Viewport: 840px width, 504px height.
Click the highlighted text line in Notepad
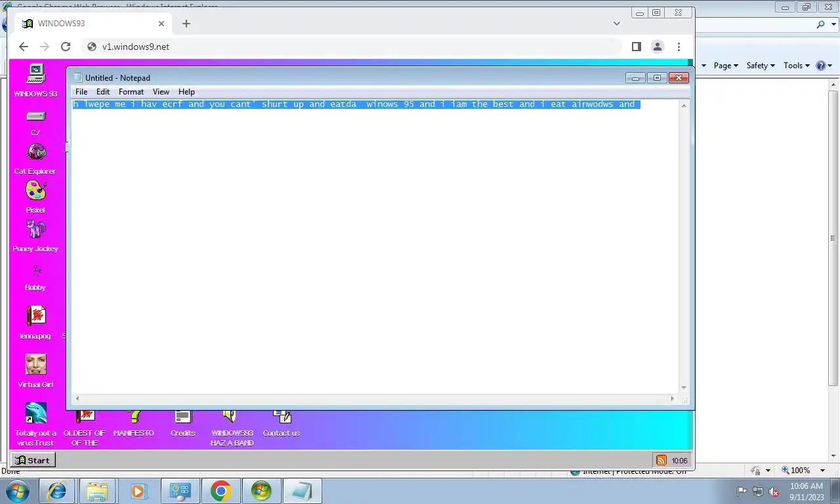356,104
